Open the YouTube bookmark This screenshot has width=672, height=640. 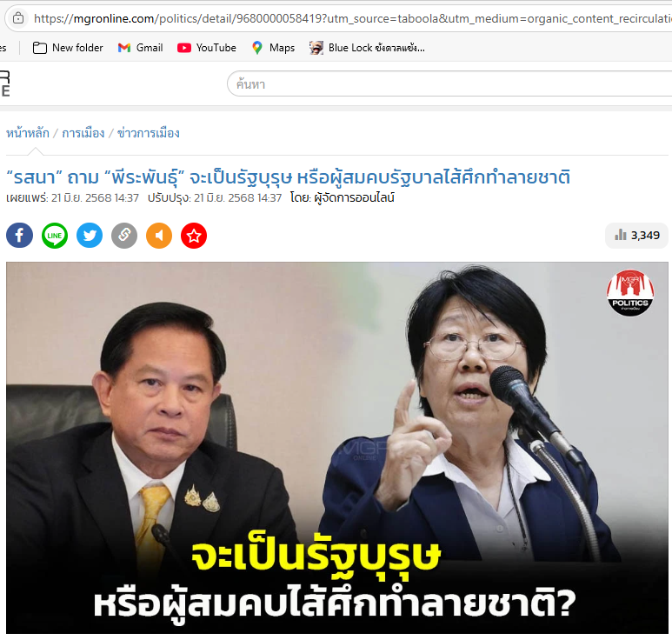pos(207,48)
